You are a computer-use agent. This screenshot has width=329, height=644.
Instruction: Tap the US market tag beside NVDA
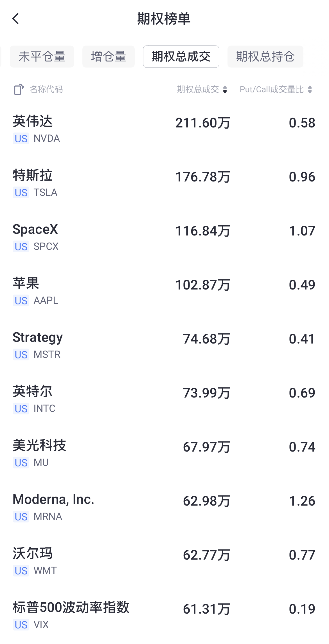21,139
